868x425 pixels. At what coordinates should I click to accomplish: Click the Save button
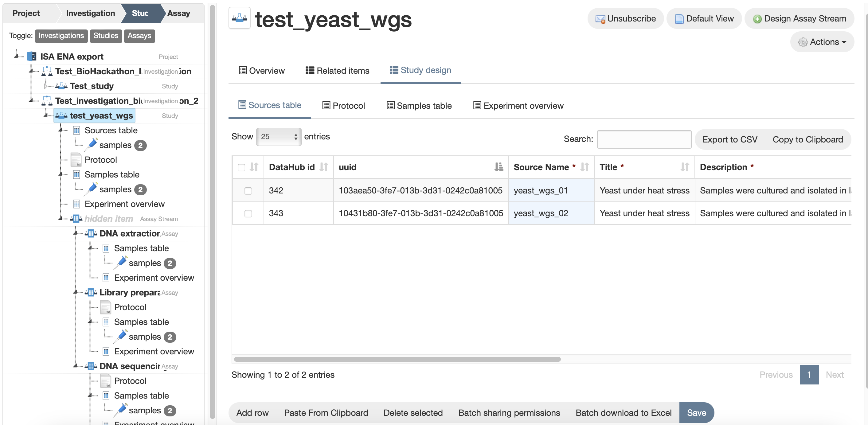coord(697,412)
